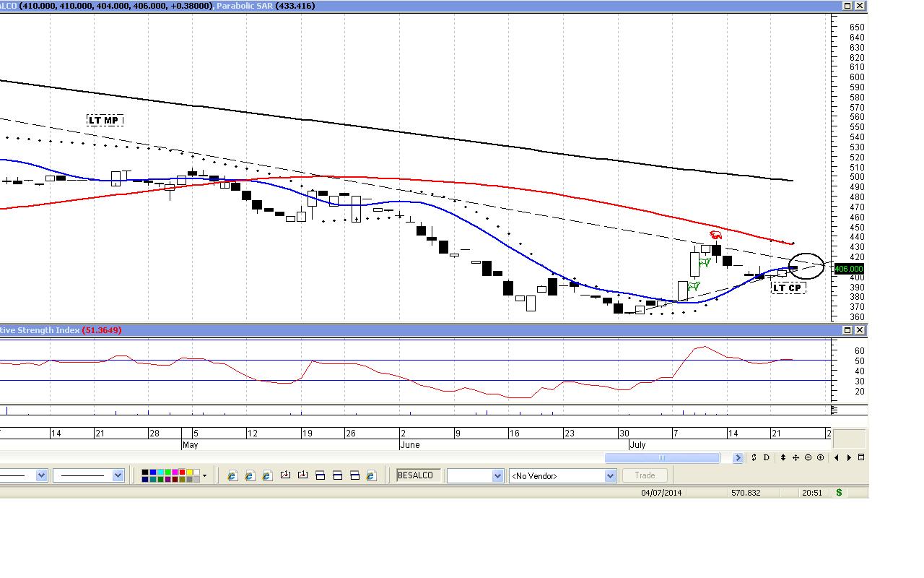924x578 pixels.
Task: Pick the cyan color swatch
Action: pos(161,472)
